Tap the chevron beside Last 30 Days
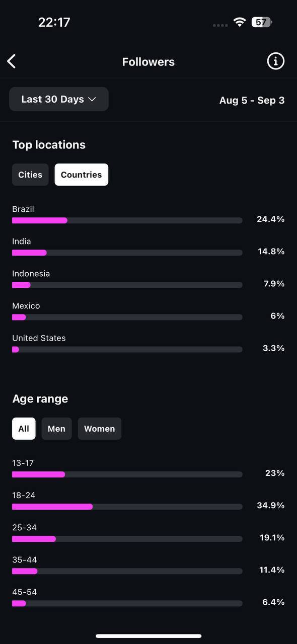Viewport: 297px width, 644px height. tap(92, 99)
